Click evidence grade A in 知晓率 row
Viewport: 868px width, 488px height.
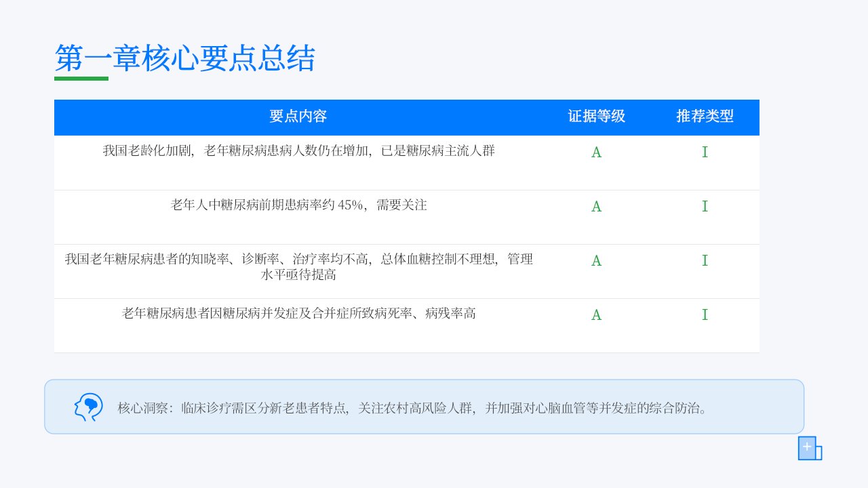tap(597, 261)
